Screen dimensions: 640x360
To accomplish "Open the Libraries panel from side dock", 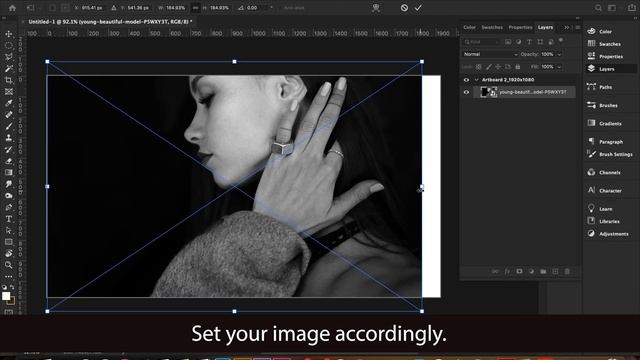I will 609,221.
